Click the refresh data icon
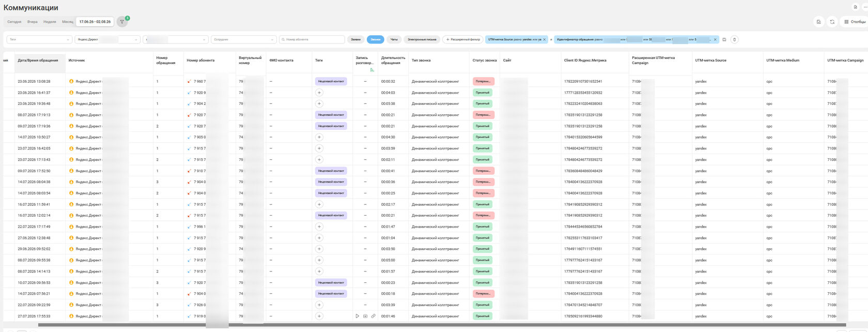This screenshot has height=332, width=868. pyautogui.click(x=832, y=22)
